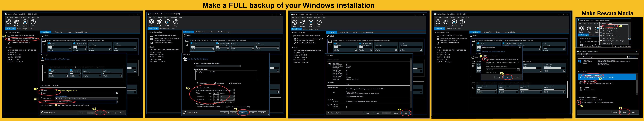Click Build in Rescue Media Builder
This screenshot has width=644, height=121.
click(x=624, y=112)
